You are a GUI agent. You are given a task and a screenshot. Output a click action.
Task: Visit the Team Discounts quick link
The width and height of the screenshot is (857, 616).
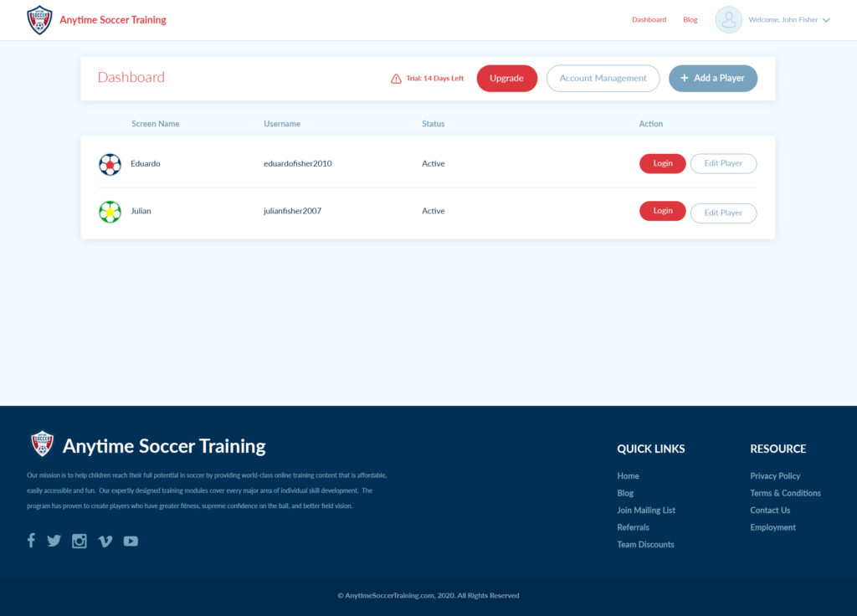pyautogui.click(x=645, y=545)
